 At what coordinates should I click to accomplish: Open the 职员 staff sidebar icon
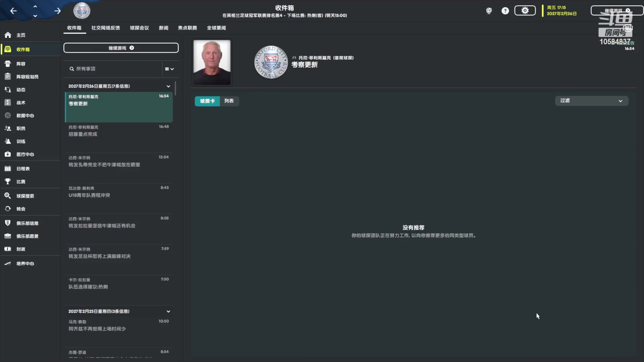coord(8,128)
